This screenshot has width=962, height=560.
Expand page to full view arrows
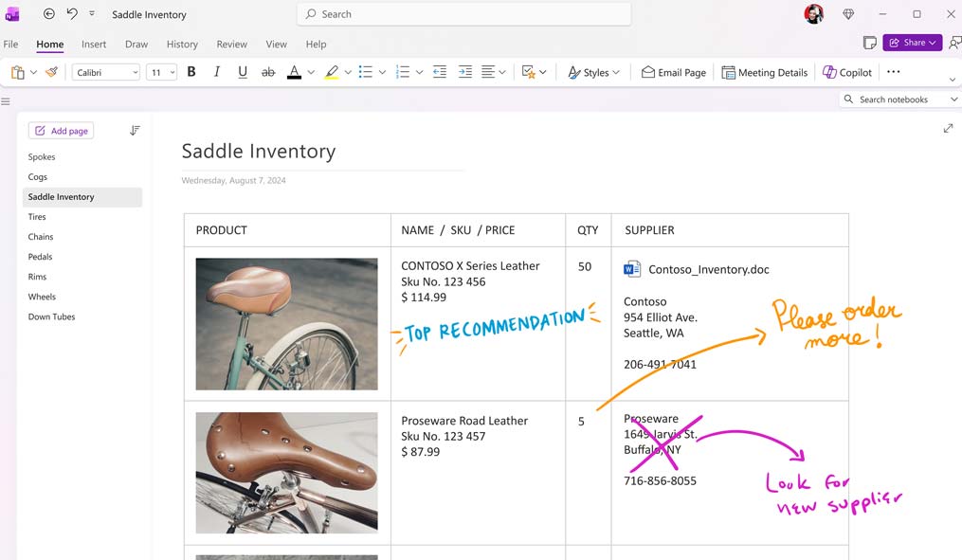pyautogui.click(x=949, y=128)
